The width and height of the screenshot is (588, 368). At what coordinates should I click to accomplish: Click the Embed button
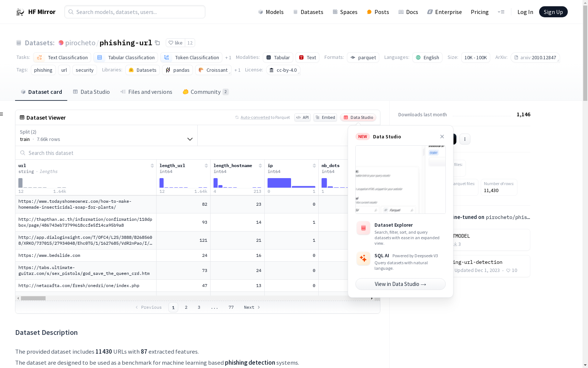[x=325, y=117]
